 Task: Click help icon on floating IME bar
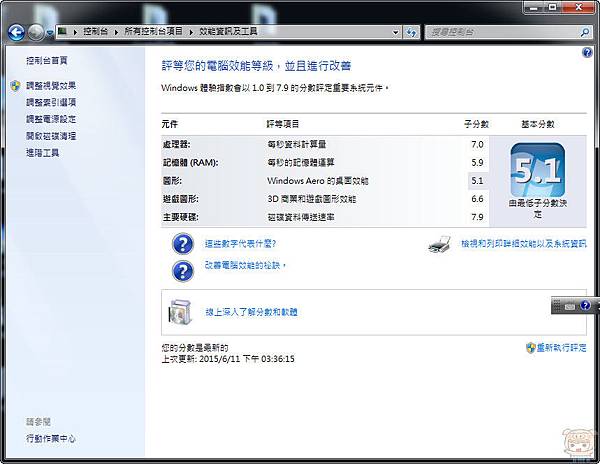click(x=585, y=305)
